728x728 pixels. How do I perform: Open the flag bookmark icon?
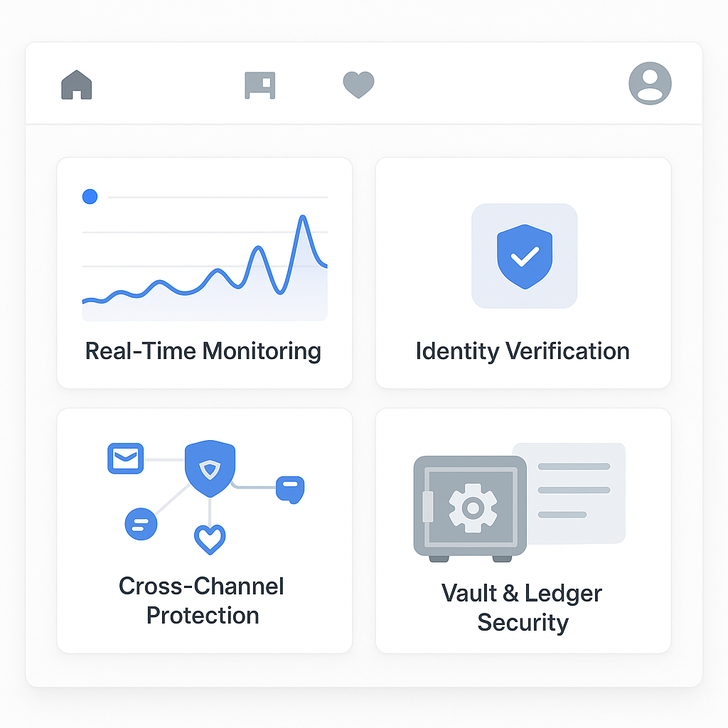click(260, 85)
